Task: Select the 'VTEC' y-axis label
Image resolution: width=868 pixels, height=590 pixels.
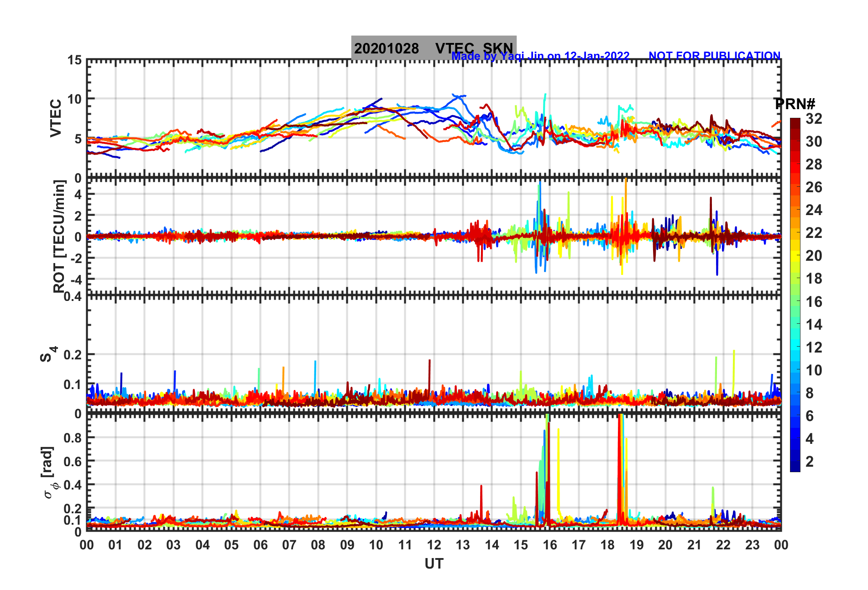Action: [56, 118]
